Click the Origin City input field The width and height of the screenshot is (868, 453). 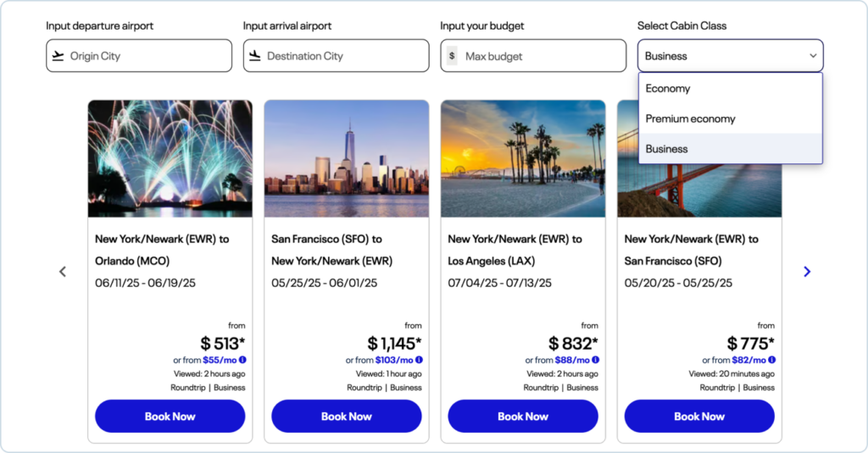click(x=144, y=56)
